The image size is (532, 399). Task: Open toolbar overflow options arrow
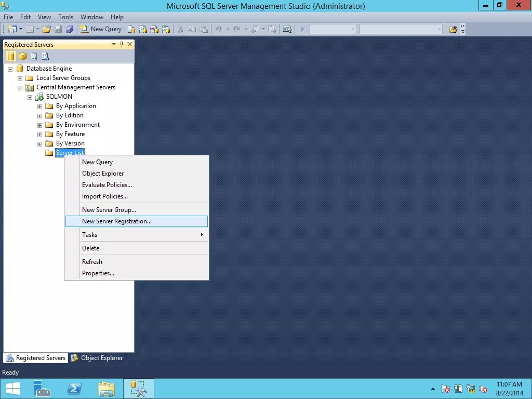click(x=463, y=29)
